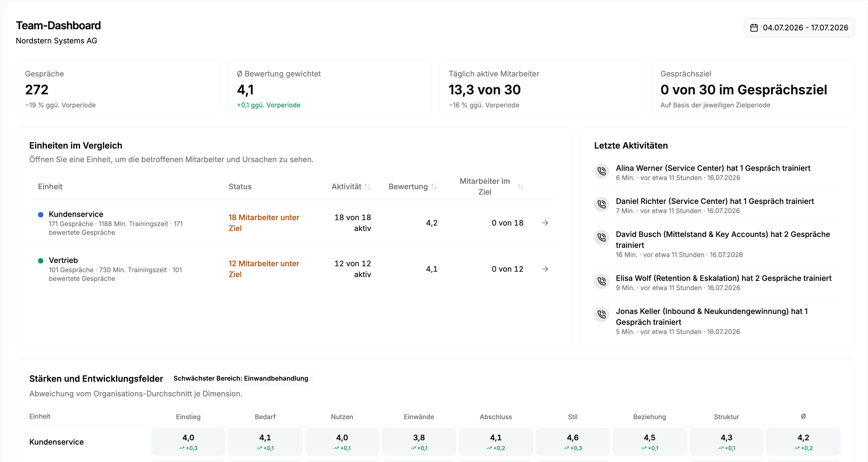Select the Kundenservice unit name

point(76,214)
